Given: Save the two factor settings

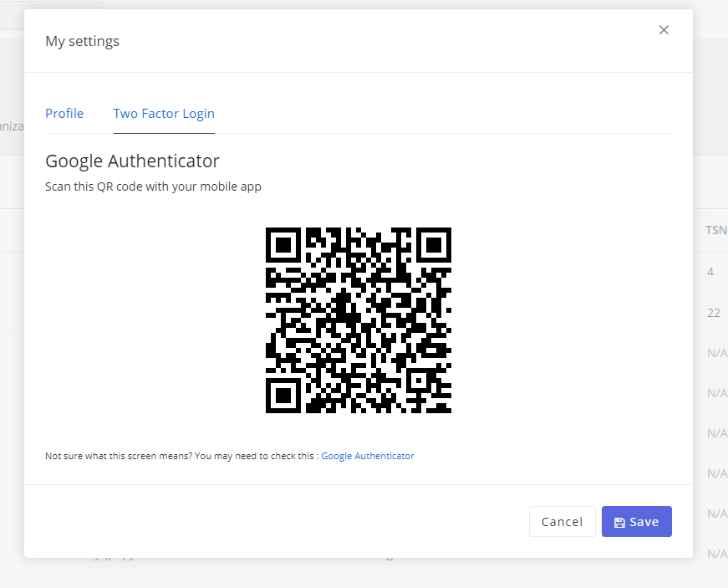Looking at the screenshot, I should [x=637, y=522].
